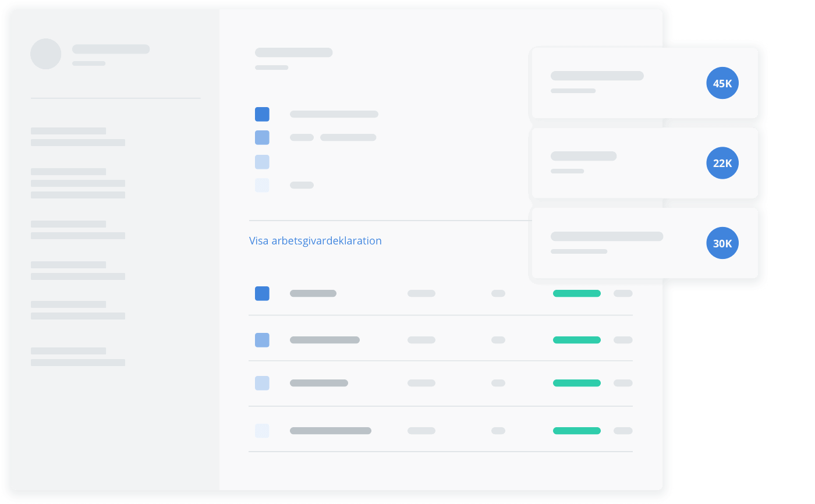The image size is (815, 504).
Task: Click the 30K blue badge icon
Action: tap(722, 243)
